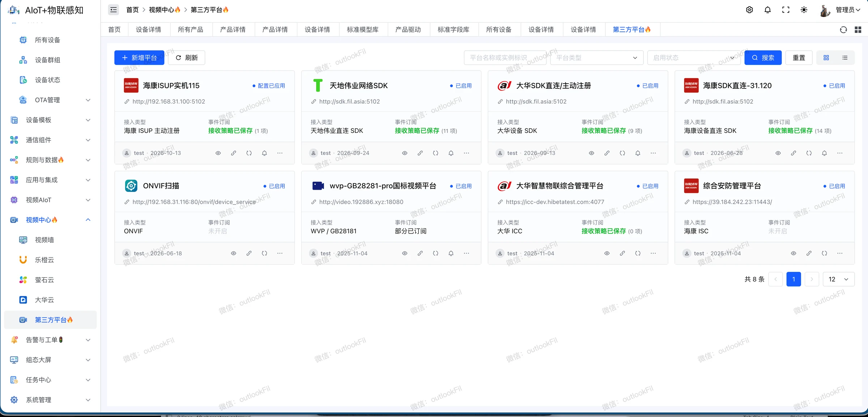
Task: Switch to the 首页 tab
Action: click(x=114, y=30)
